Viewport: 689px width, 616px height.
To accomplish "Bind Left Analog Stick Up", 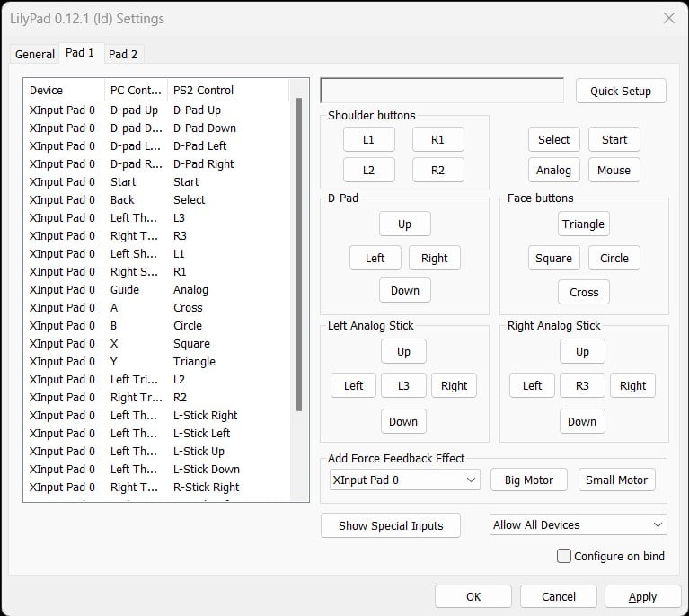I will coord(403,351).
